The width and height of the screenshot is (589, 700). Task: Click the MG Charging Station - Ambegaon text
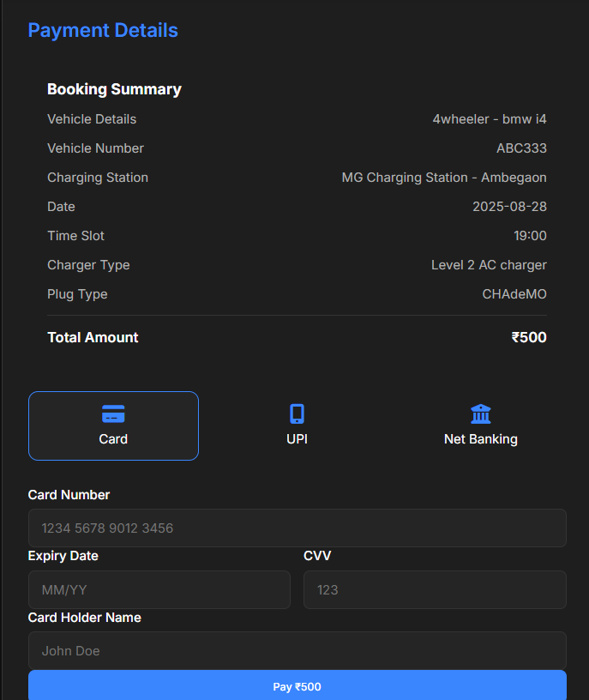coord(444,178)
